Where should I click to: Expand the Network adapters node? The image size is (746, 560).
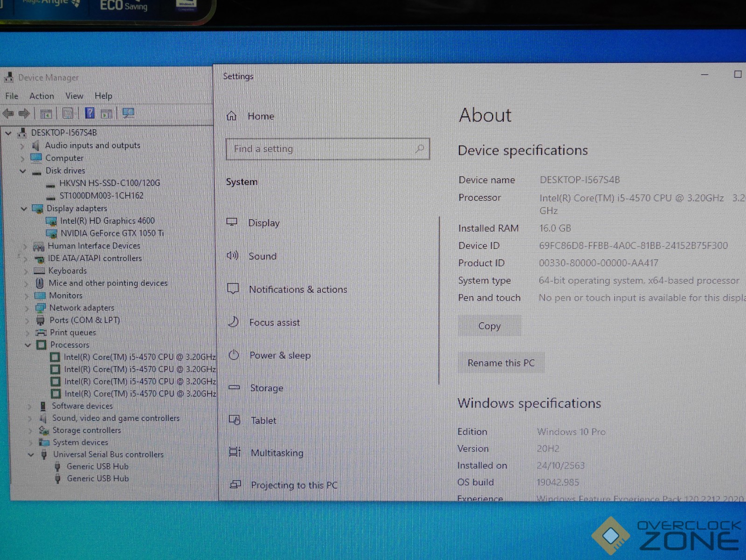(x=27, y=308)
